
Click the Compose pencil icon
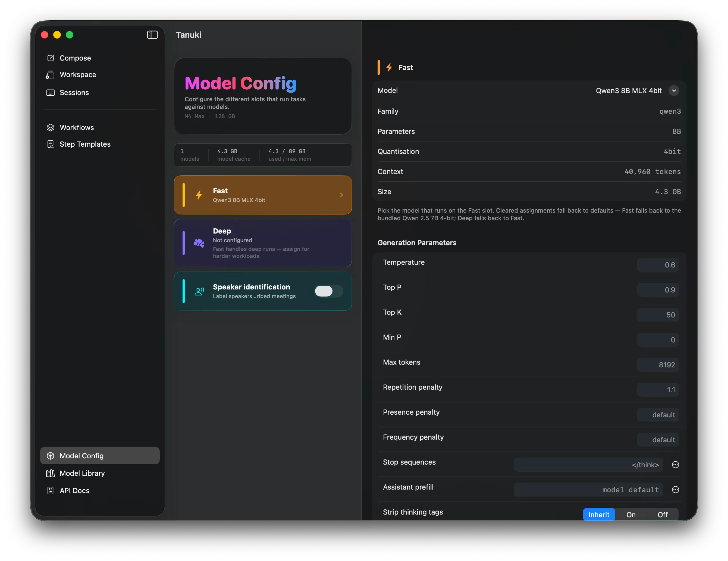[51, 58]
